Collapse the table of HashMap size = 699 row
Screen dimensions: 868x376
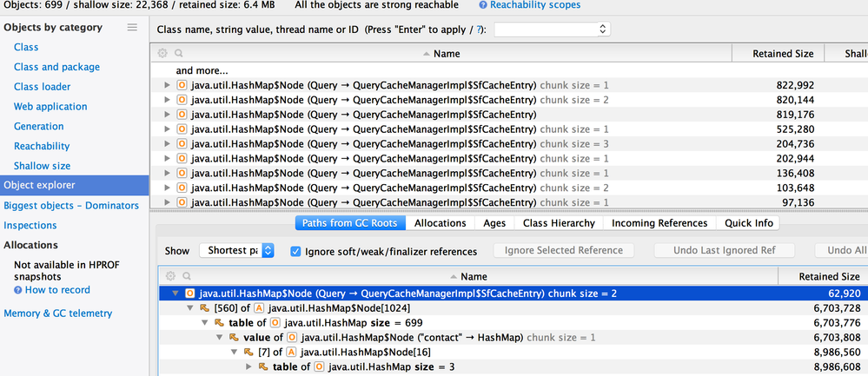click(x=205, y=323)
